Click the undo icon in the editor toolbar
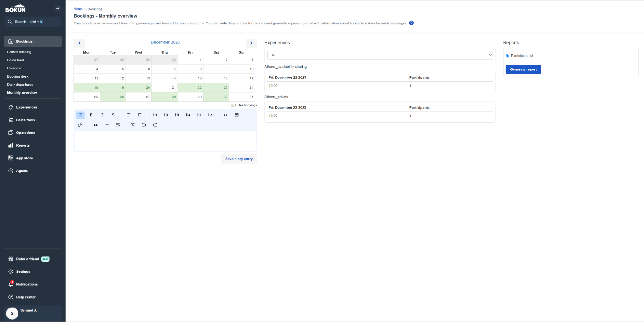The image size is (644, 322). (x=144, y=125)
